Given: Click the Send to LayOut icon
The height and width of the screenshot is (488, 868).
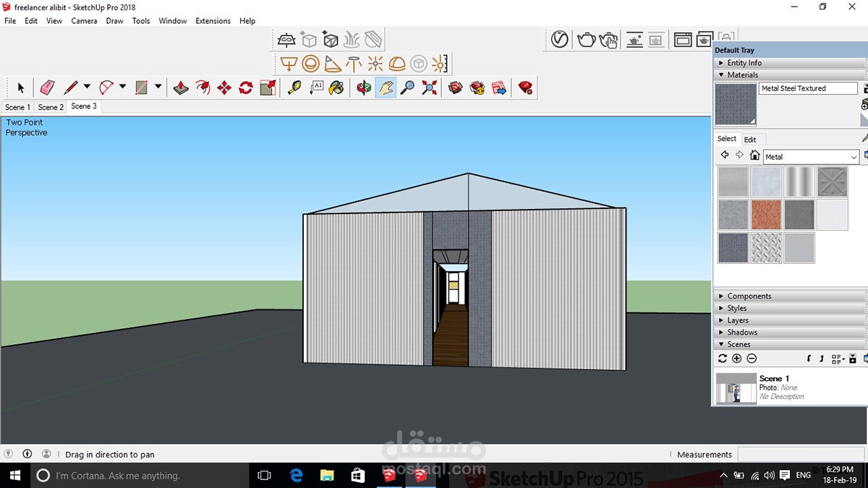Looking at the screenshot, I should 499,87.
